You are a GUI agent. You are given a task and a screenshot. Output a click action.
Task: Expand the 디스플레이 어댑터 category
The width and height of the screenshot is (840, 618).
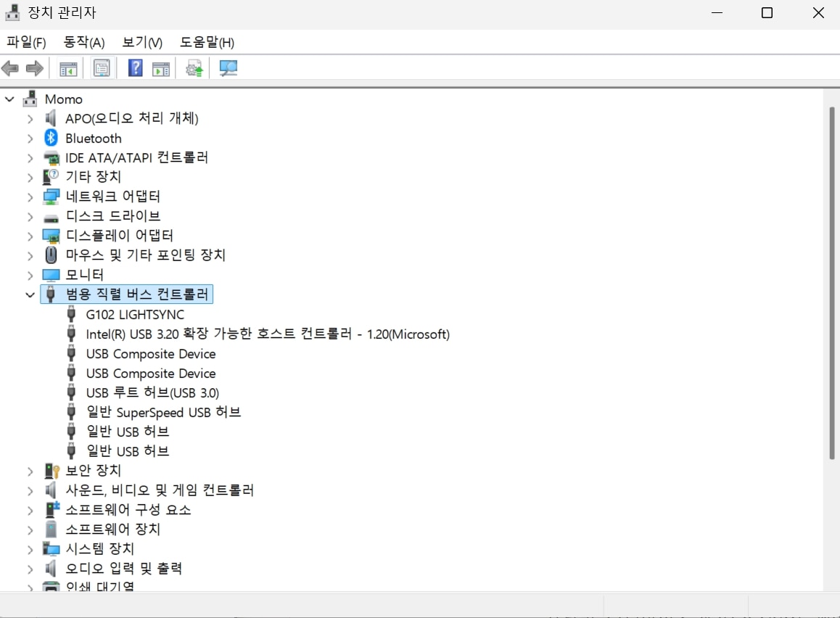30,236
